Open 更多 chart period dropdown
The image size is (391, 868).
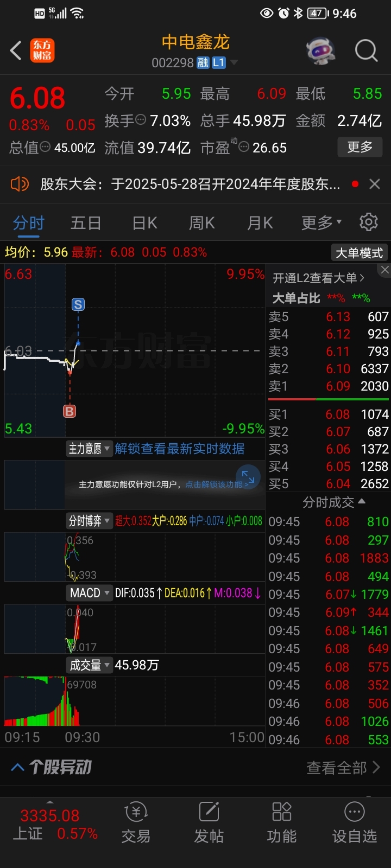click(322, 222)
